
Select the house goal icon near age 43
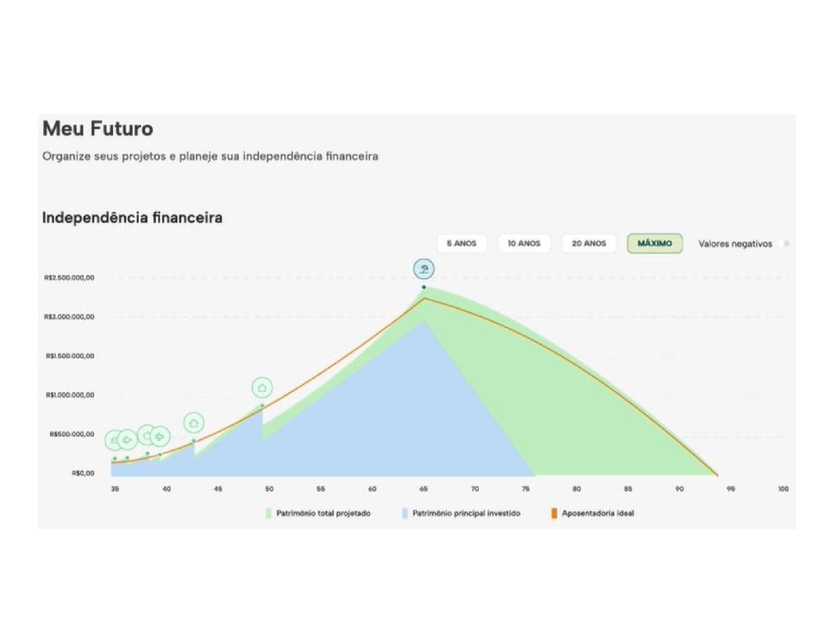pyautogui.click(x=194, y=423)
